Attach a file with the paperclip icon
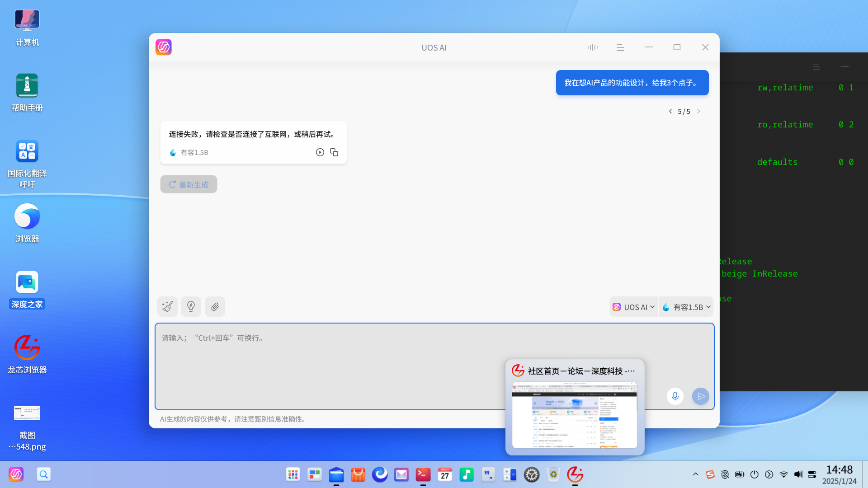 point(215,307)
